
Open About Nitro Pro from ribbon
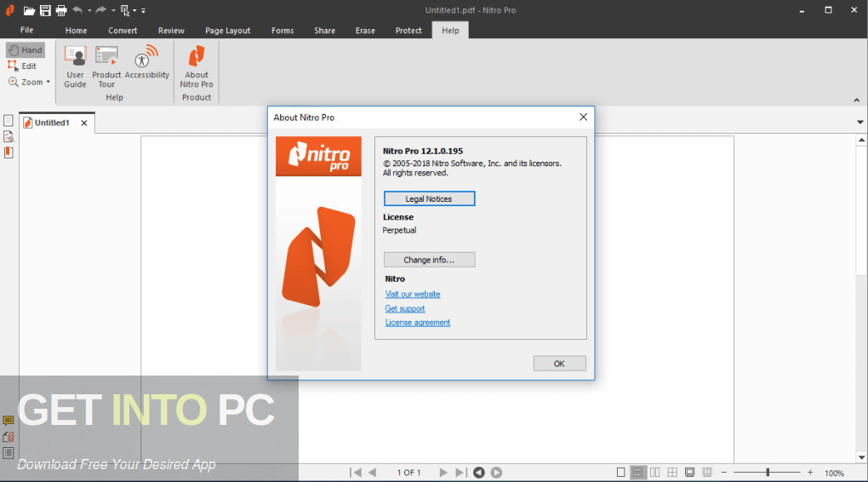click(197, 66)
